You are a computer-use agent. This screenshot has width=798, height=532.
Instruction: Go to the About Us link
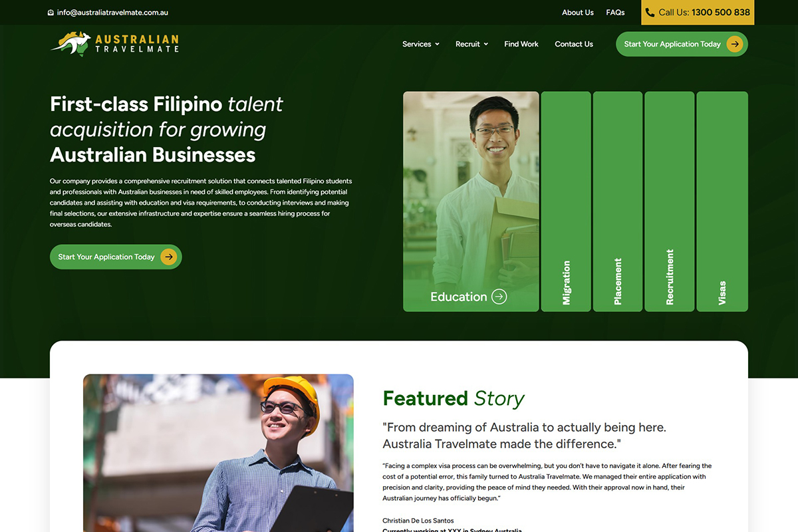[578, 13]
